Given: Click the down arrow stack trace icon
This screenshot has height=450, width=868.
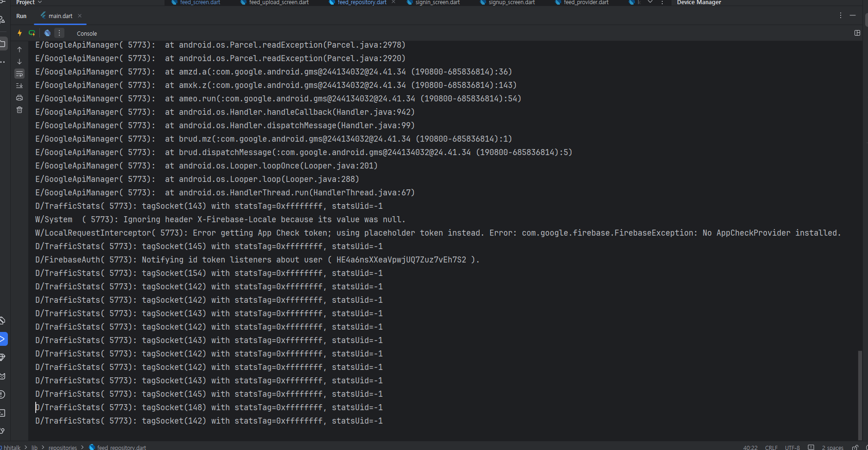Looking at the screenshot, I should pos(19,61).
